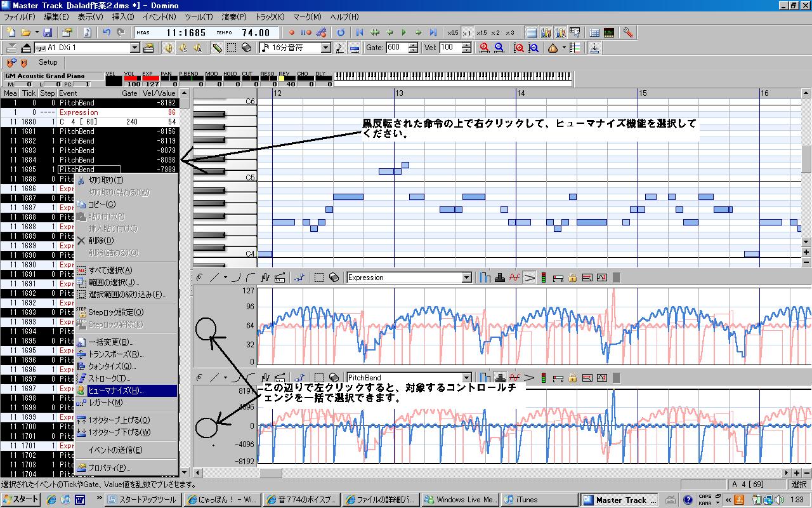
Task: Click the Setup button
Action: pos(48,62)
